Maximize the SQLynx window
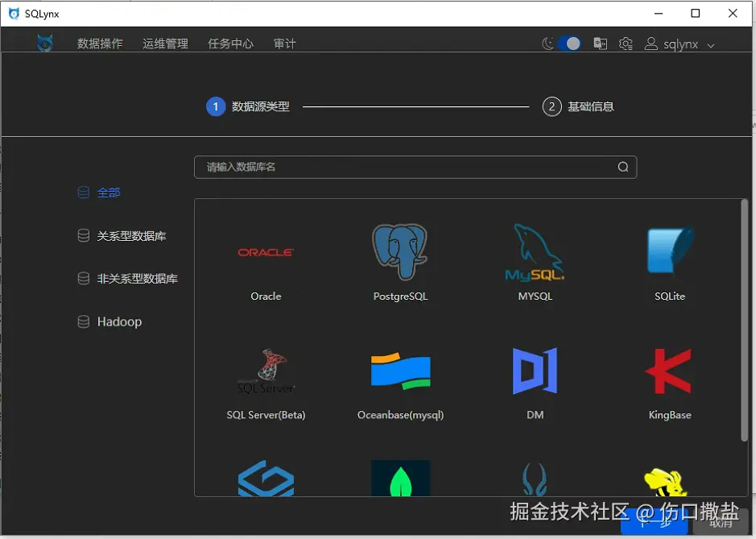This screenshot has width=756, height=539. click(x=695, y=14)
